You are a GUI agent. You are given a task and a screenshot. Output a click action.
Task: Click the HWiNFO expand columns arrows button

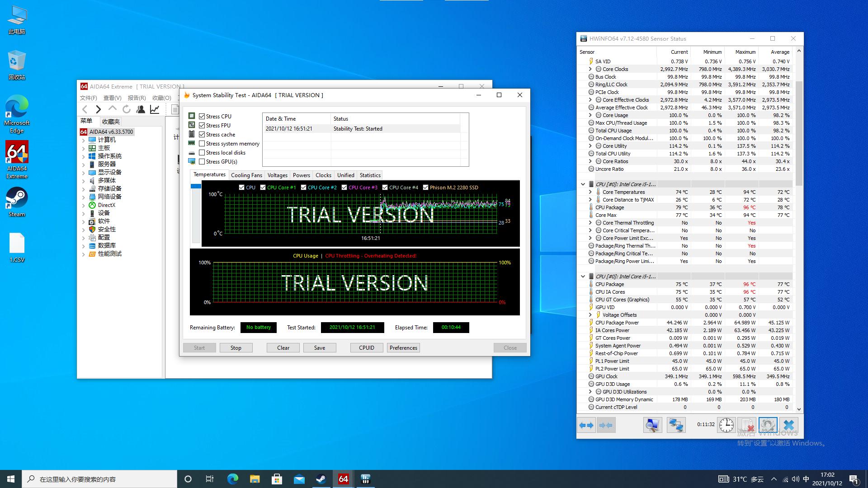586,425
